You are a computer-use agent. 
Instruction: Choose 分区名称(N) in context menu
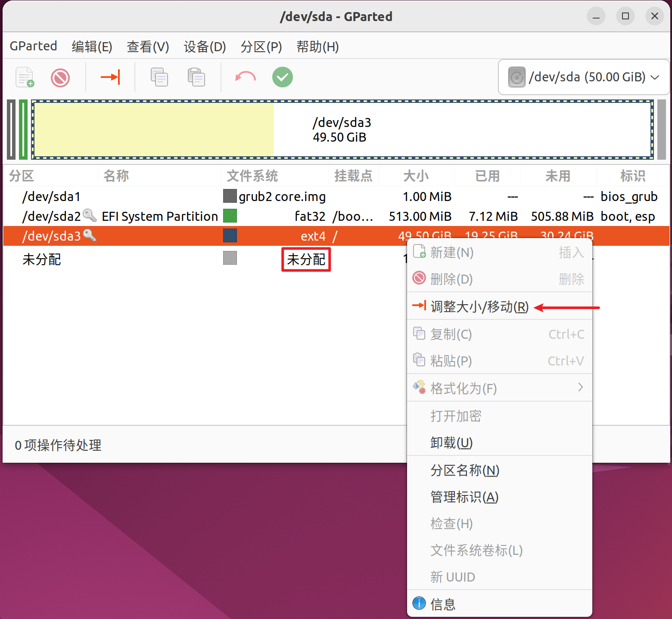click(x=500, y=470)
